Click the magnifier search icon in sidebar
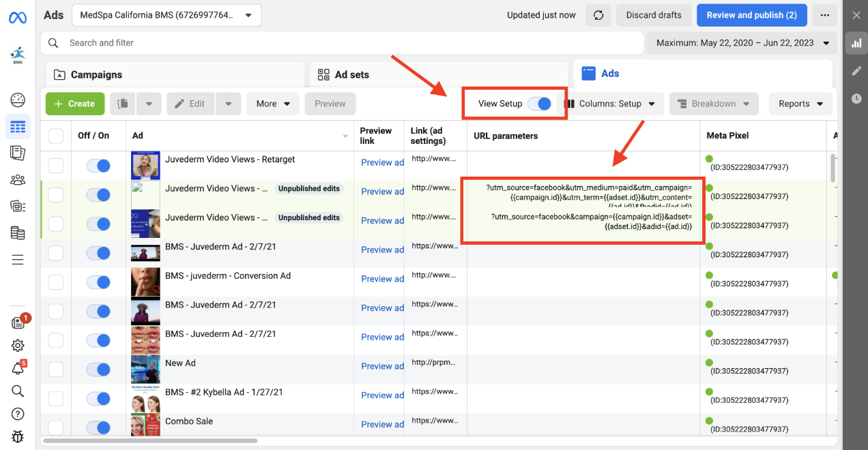The width and height of the screenshot is (868, 450). 18,391
